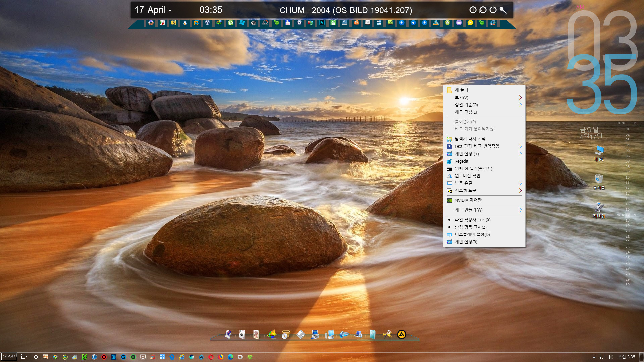Open 휴지통 recycle bin desktop icon
This screenshot has height=362, width=644.
tap(599, 182)
